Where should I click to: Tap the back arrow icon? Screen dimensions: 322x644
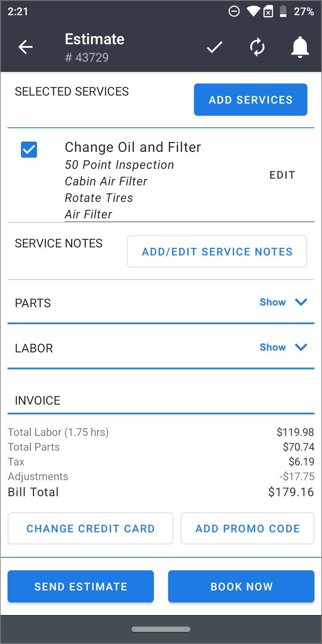click(25, 47)
